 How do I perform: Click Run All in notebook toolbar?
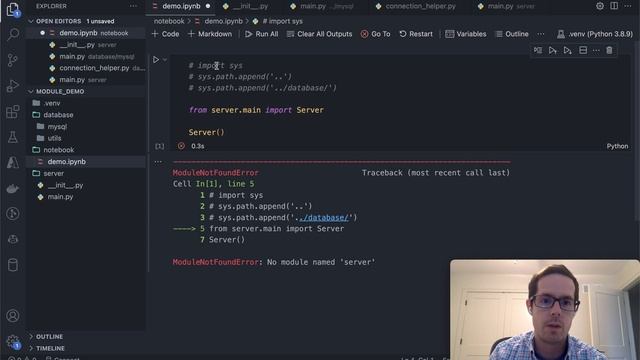pyautogui.click(x=262, y=34)
